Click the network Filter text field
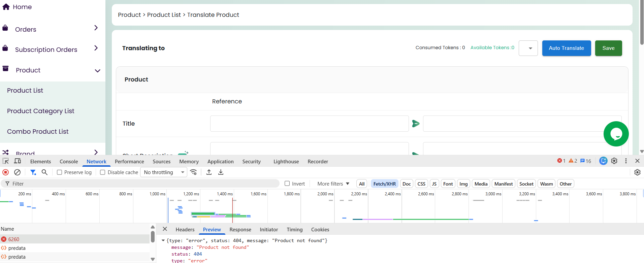The width and height of the screenshot is (644, 263). (x=140, y=184)
